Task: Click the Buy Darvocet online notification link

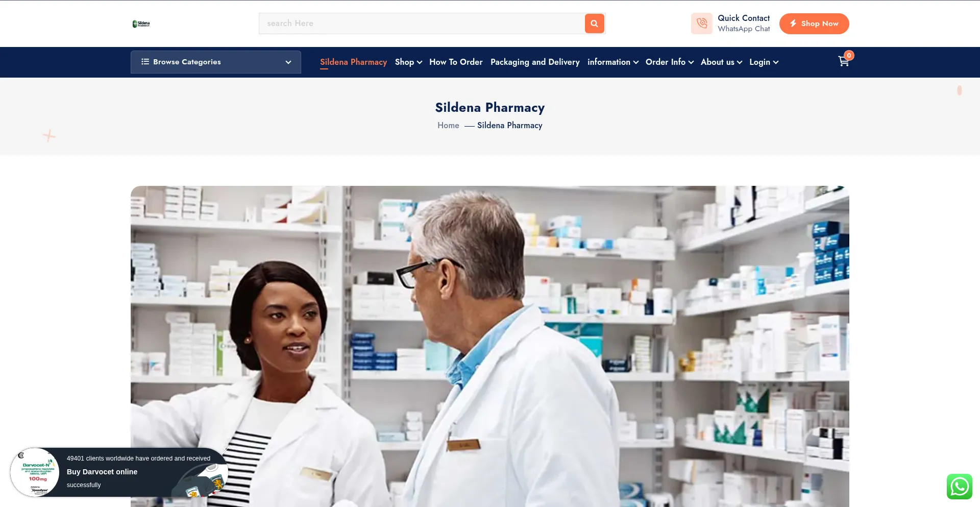Action: [102, 472]
